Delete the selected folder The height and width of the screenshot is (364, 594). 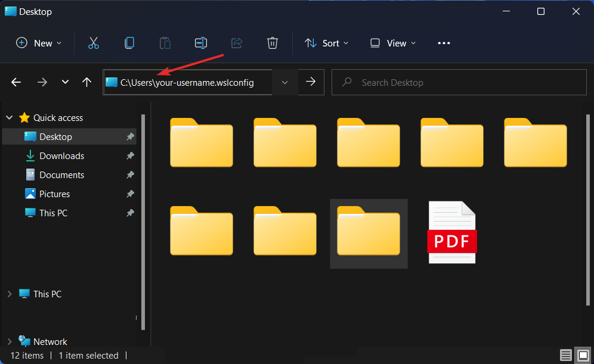point(273,42)
